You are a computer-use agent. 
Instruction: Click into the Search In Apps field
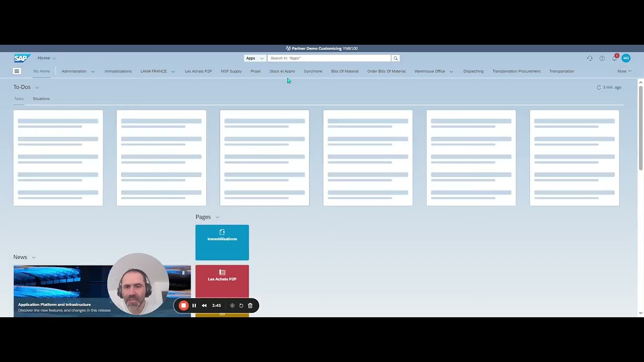coord(330,58)
